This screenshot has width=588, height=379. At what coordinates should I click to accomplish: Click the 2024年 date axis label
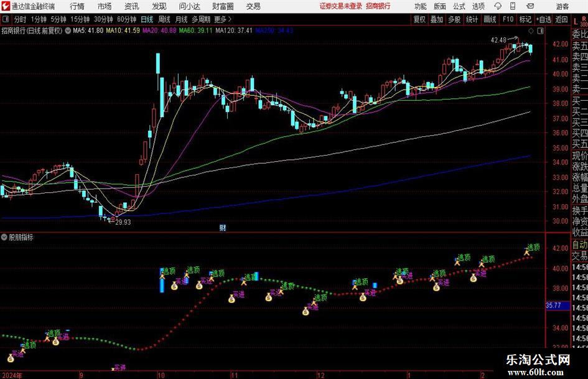[12, 375]
